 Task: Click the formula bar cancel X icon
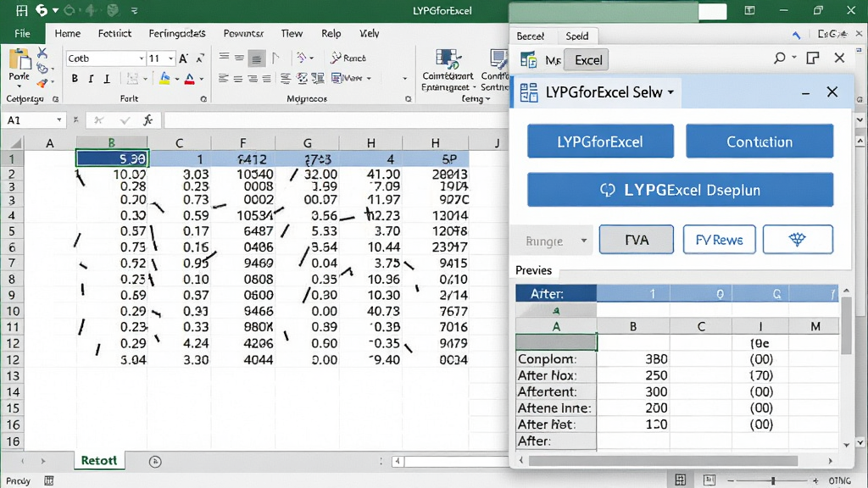(98, 120)
